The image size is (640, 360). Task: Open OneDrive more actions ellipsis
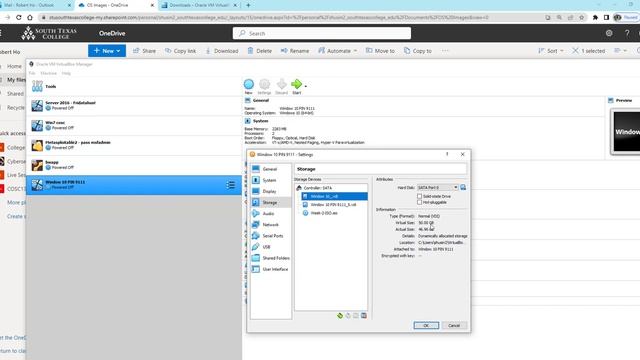pos(445,51)
